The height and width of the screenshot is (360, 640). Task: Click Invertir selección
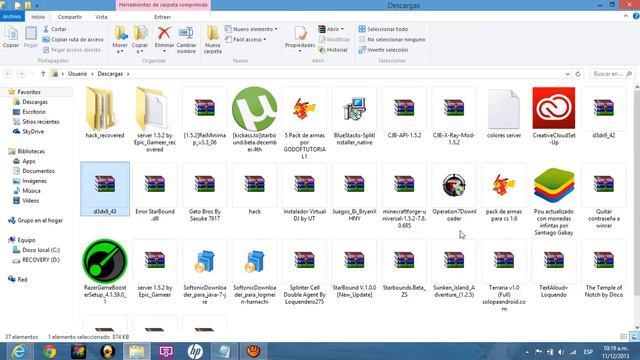click(383, 50)
